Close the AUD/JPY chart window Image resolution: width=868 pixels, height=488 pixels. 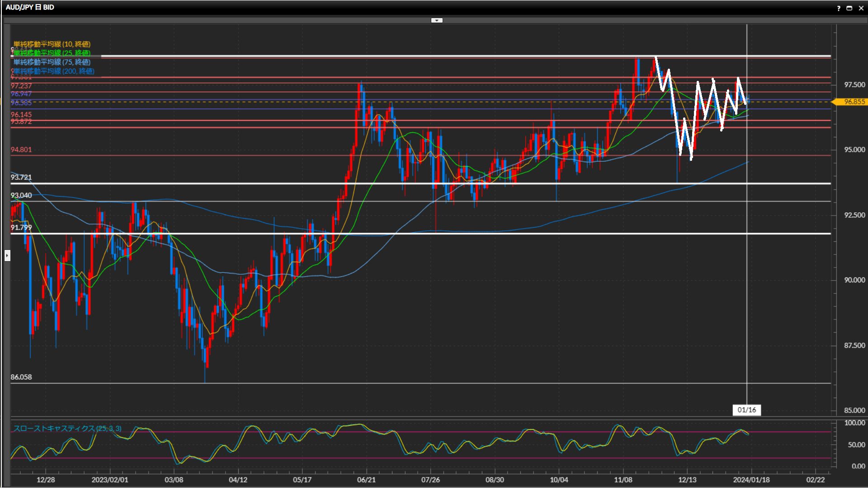tap(861, 8)
